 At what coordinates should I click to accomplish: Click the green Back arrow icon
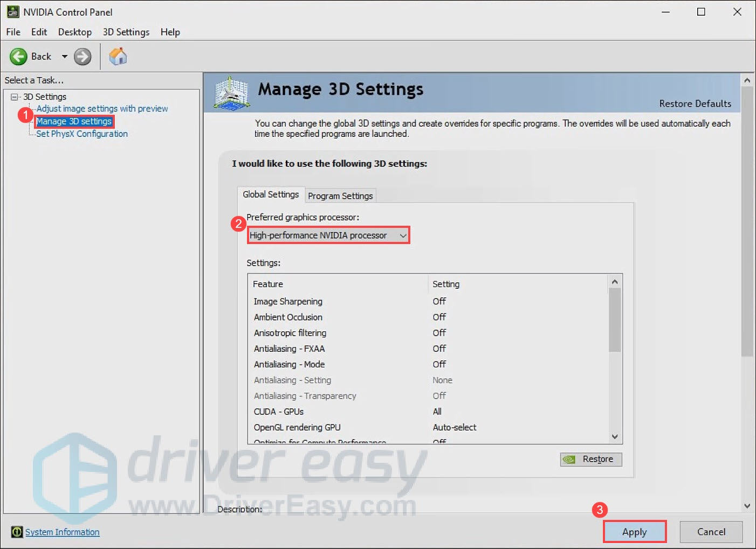(x=18, y=57)
